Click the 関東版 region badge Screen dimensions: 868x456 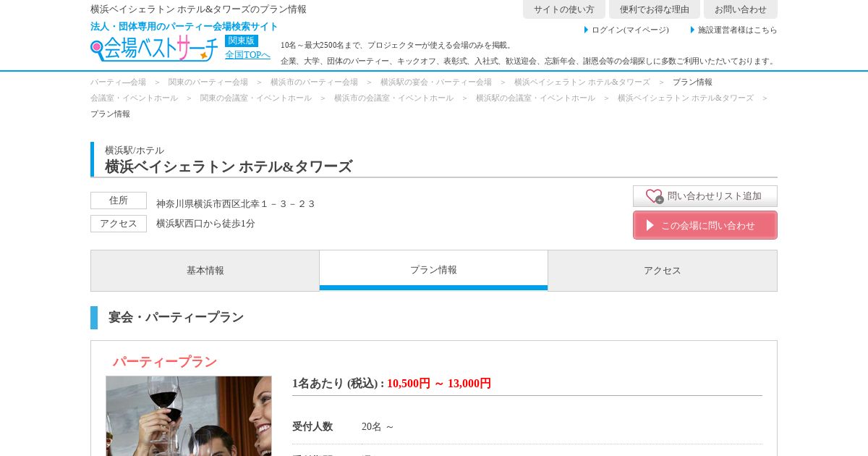coord(242,41)
